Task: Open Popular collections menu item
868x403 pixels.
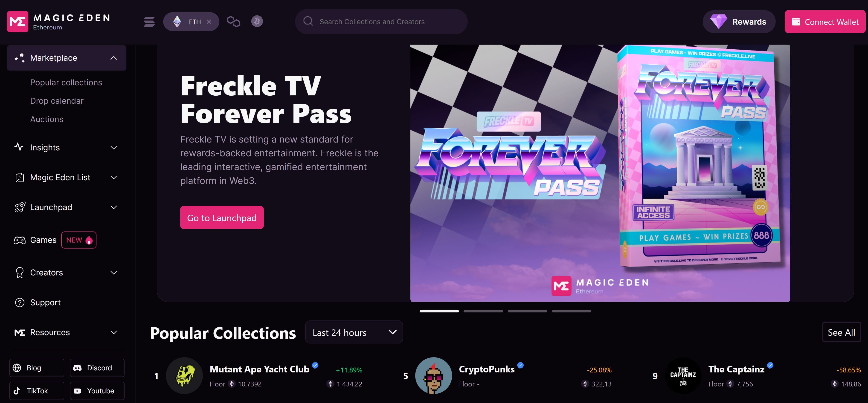Action: [x=66, y=83]
